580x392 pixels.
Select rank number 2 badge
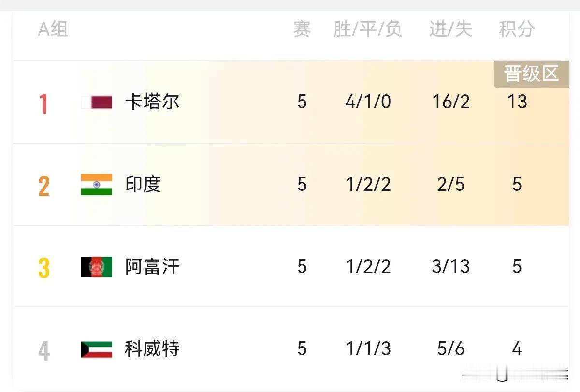(x=43, y=186)
